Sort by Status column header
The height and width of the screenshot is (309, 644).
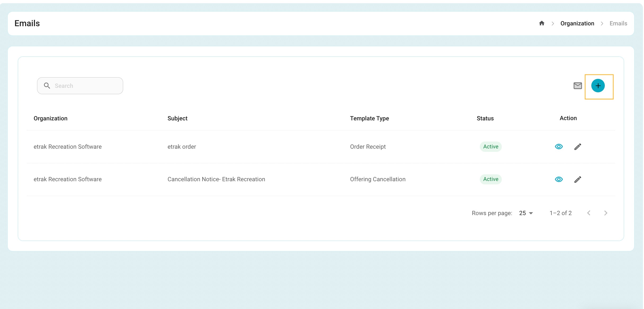[x=485, y=118]
